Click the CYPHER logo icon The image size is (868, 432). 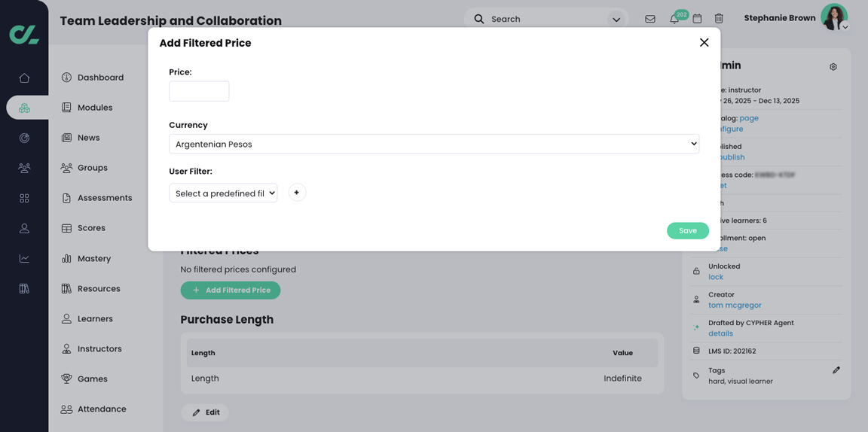[24, 34]
